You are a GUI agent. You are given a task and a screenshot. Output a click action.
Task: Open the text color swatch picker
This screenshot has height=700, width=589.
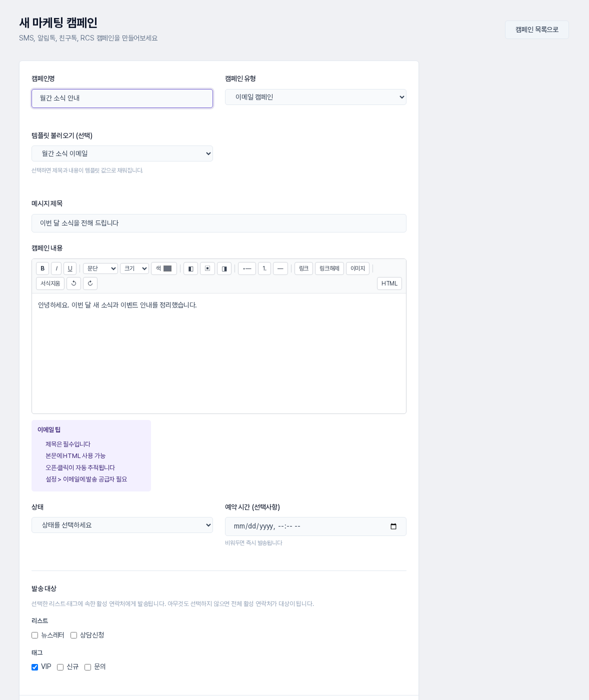click(x=167, y=268)
